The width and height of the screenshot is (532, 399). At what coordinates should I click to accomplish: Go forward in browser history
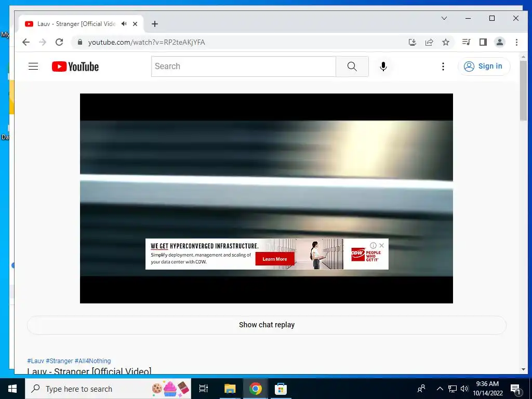(43, 42)
